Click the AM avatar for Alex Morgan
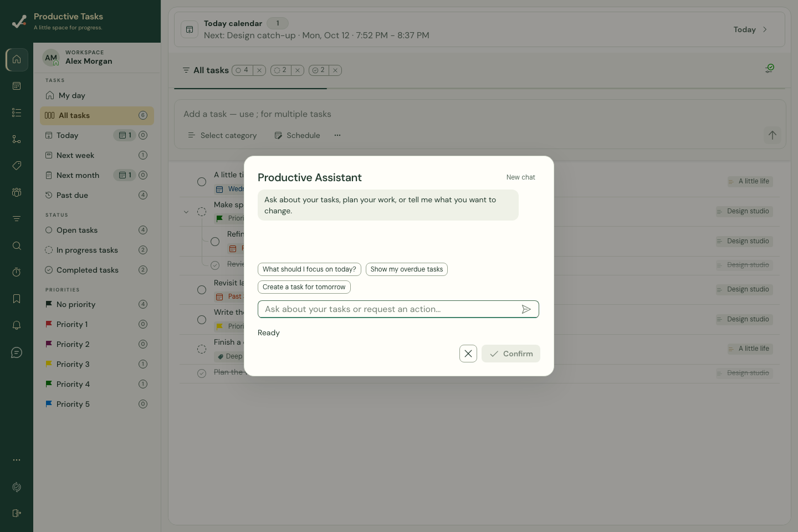Image resolution: width=798 pixels, height=532 pixels. 51,58
